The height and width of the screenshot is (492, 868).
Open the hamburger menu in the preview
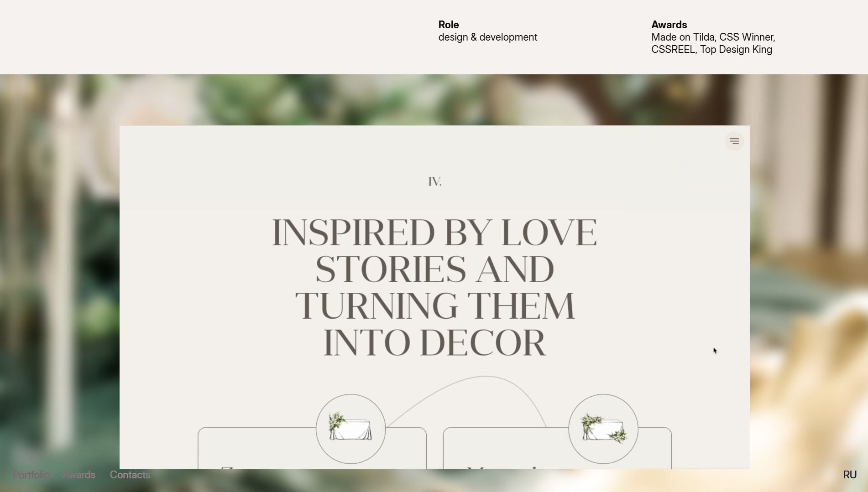click(734, 141)
